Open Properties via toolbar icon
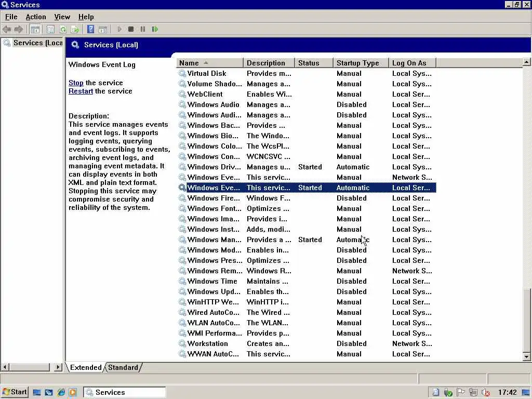The width and height of the screenshot is (532, 399). point(50,30)
